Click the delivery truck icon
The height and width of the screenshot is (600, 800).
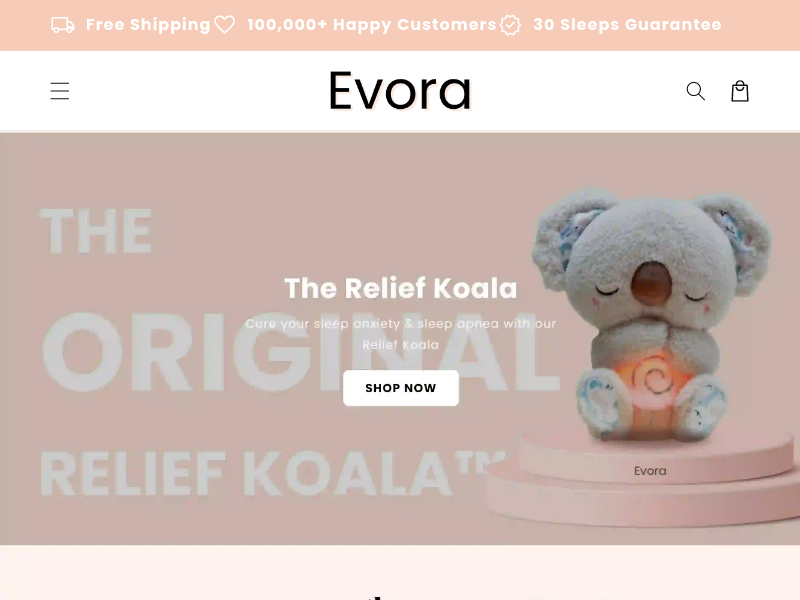click(x=63, y=24)
